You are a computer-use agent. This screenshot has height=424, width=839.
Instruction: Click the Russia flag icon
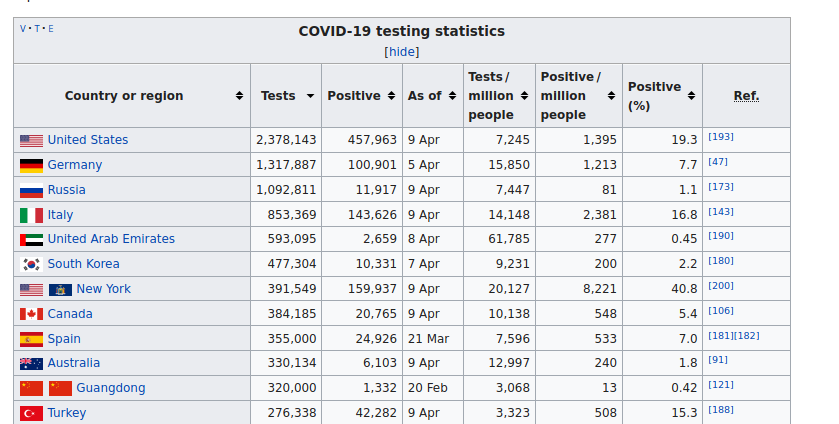[x=31, y=191]
